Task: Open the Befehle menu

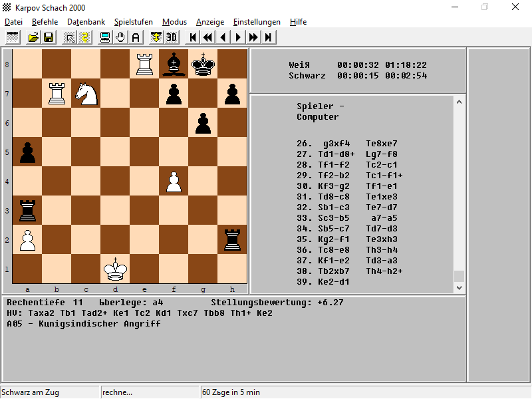Action: 45,22
